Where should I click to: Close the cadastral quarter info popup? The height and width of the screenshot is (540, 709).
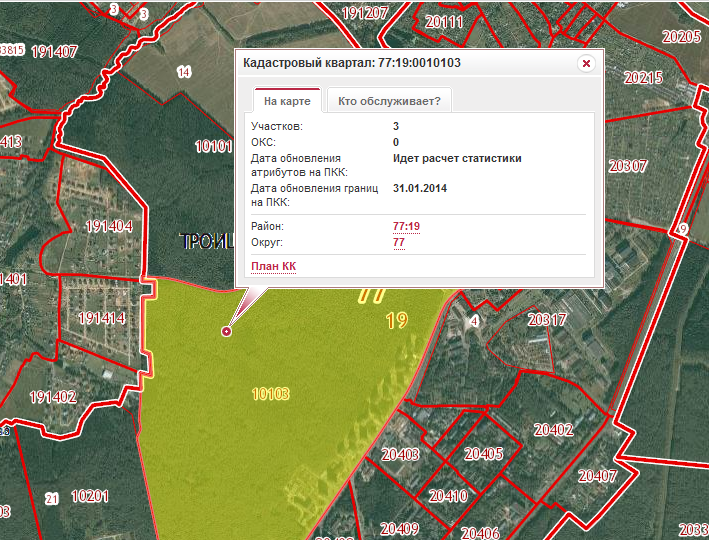586,63
